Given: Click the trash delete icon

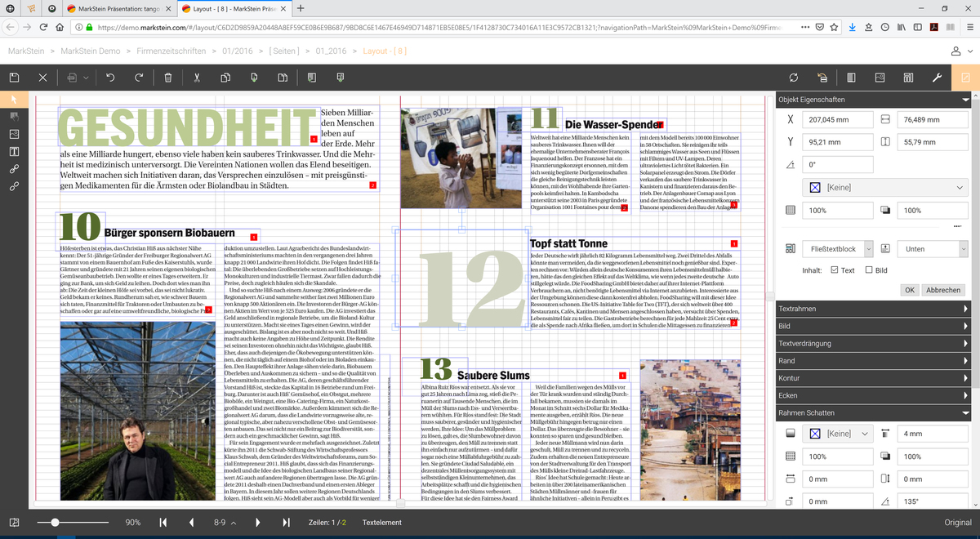Looking at the screenshot, I should coord(167,78).
